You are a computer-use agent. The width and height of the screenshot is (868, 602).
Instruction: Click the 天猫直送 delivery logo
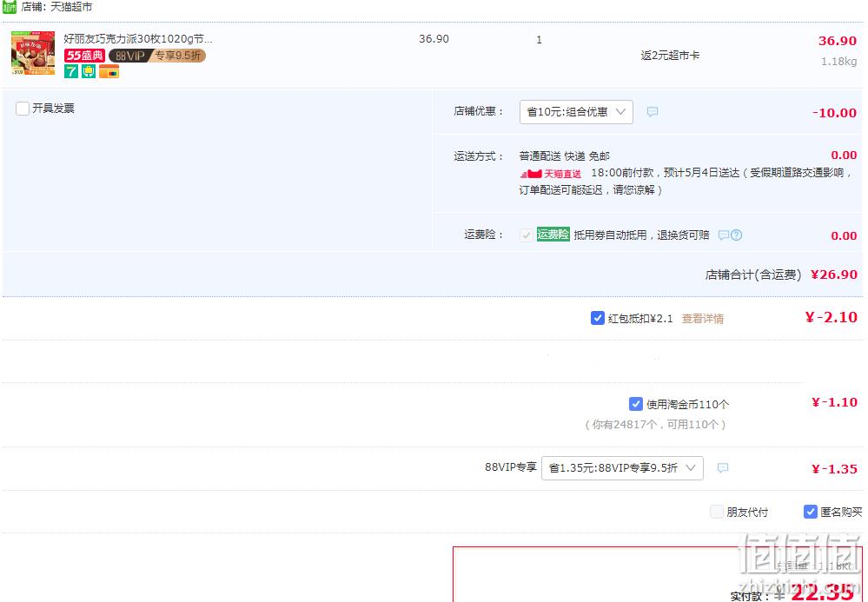(551, 174)
